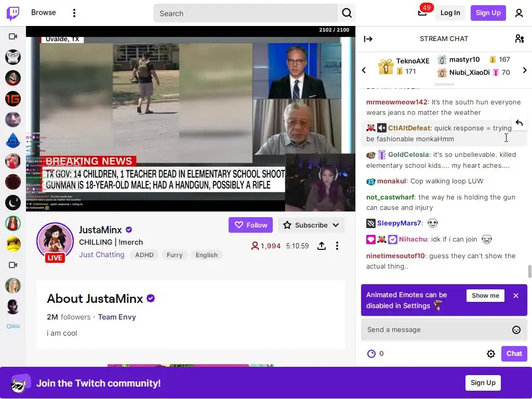Viewport: 532px width, 399px height.
Task: Click username mrmeowmeow142 in chat
Action: pyautogui.click(x=396, y=102)
